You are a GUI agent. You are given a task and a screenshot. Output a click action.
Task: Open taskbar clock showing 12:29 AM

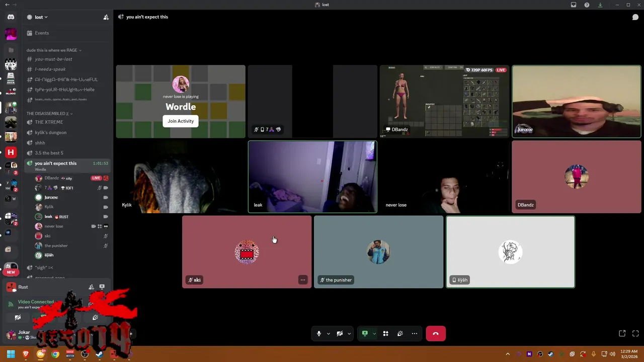point(629,354)
